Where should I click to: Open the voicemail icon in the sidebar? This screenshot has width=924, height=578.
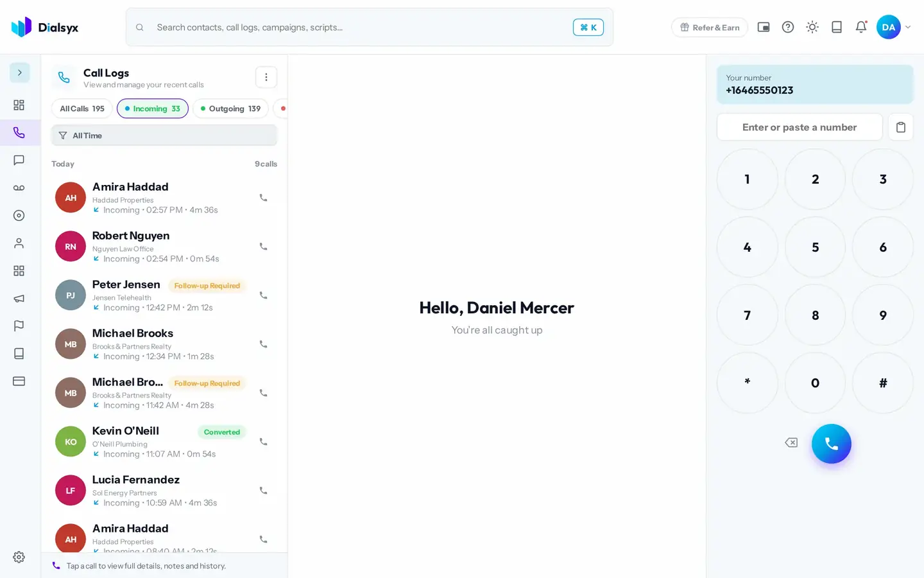click(x=19, y=188)
